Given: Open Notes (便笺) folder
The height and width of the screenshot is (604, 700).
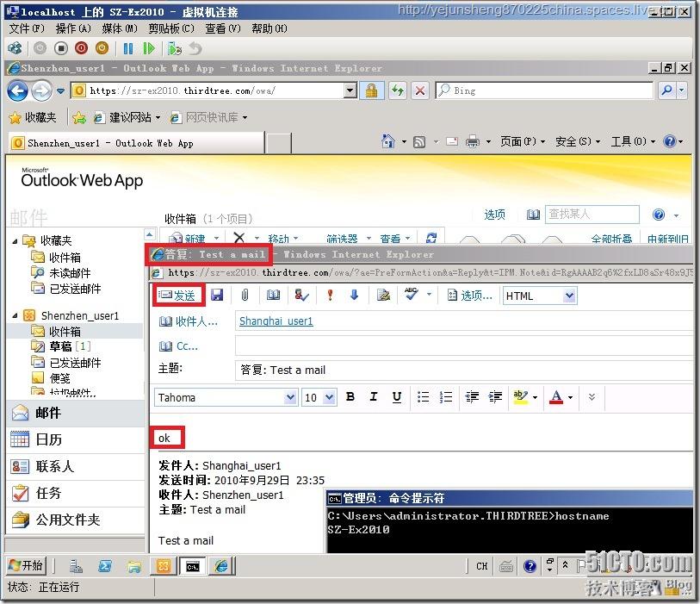Looking at the screenshot, I should click(52, 378).
